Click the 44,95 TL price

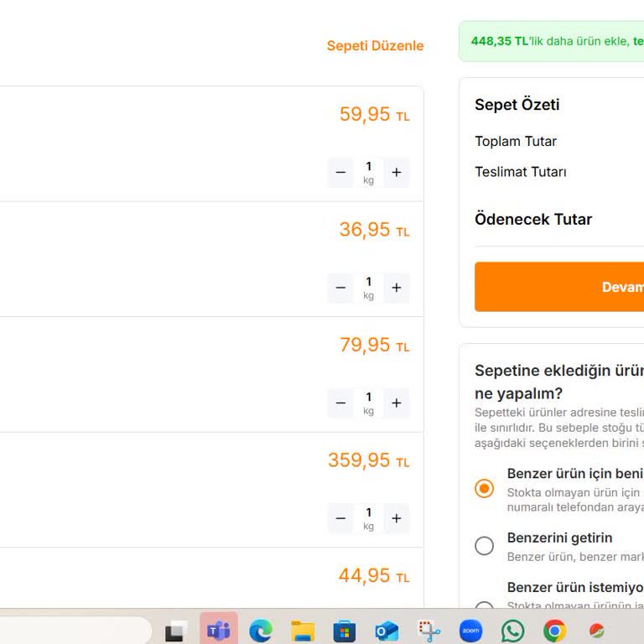pyautogui.click(x=374, y=576)
